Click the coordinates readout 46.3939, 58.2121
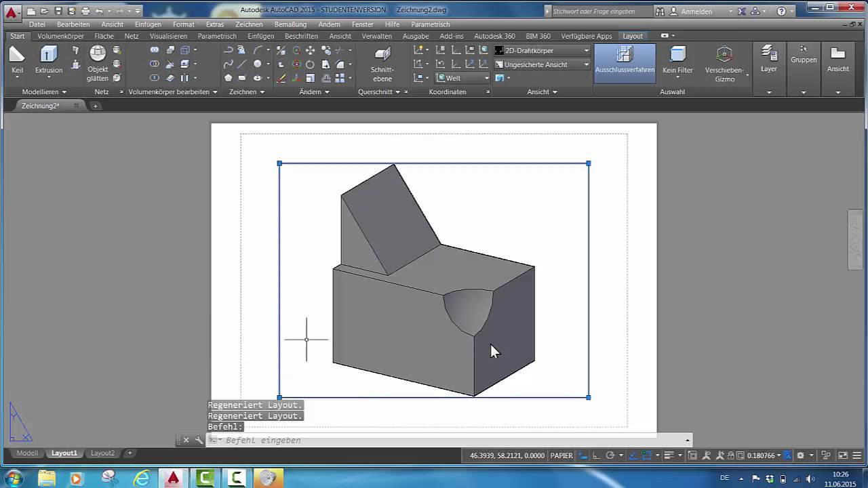Screen dimensions: 868x488 click(507, 455)
